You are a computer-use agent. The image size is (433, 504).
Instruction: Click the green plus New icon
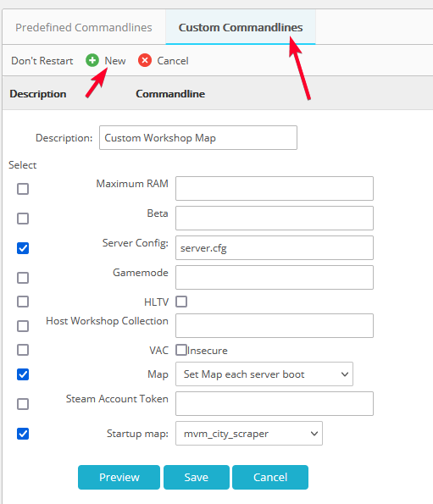pos(92,60)
